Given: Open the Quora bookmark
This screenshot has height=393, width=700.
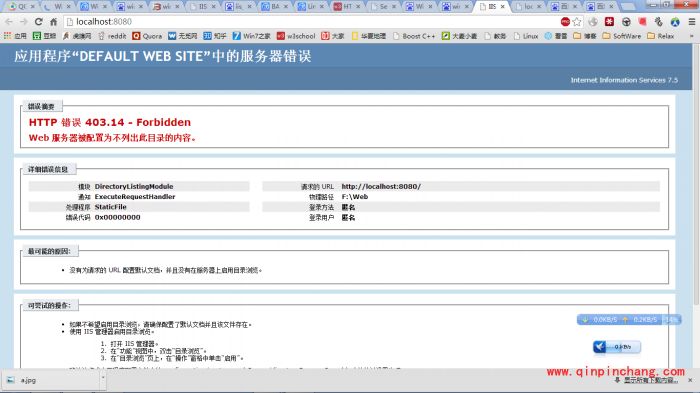Looking at the screenshot, I should [x=147, y=36].
